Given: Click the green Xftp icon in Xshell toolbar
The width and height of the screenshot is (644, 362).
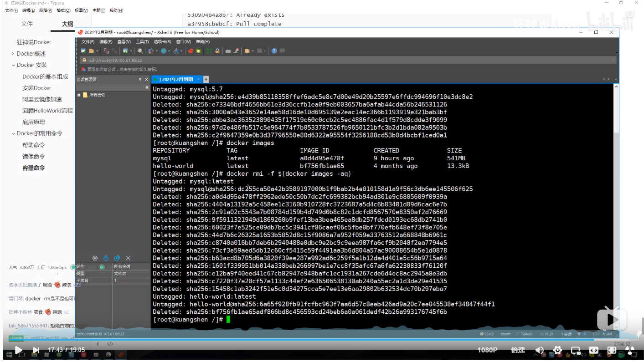Looking at the screenshot, I should pos(198,51).
